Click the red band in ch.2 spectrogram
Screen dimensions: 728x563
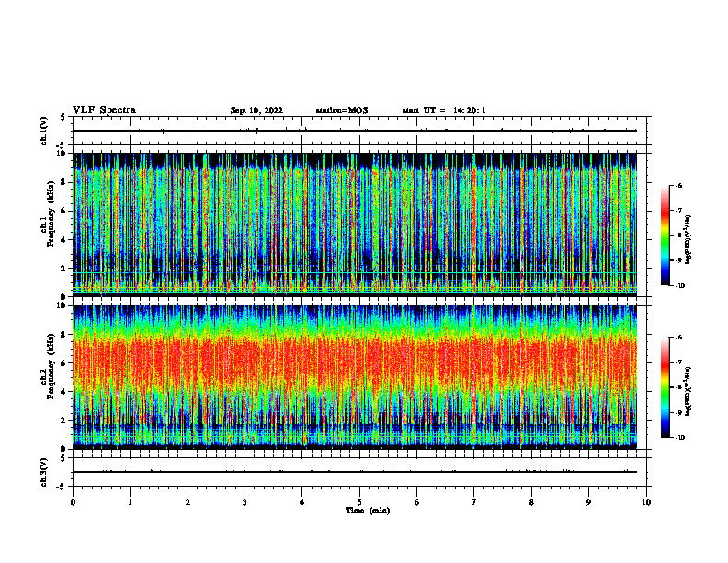click(355, 364)
